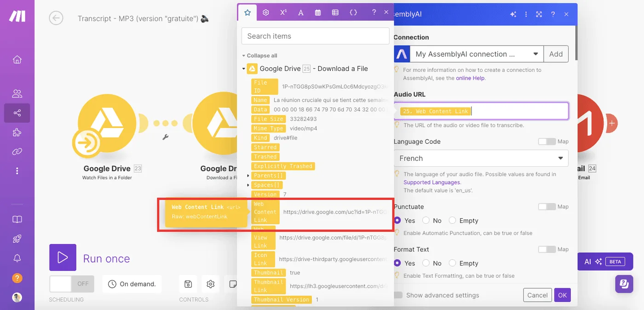Expand the Spaces[] array
Image resolution: width=644 pixels, height=310 pixels.
(248, 185)
